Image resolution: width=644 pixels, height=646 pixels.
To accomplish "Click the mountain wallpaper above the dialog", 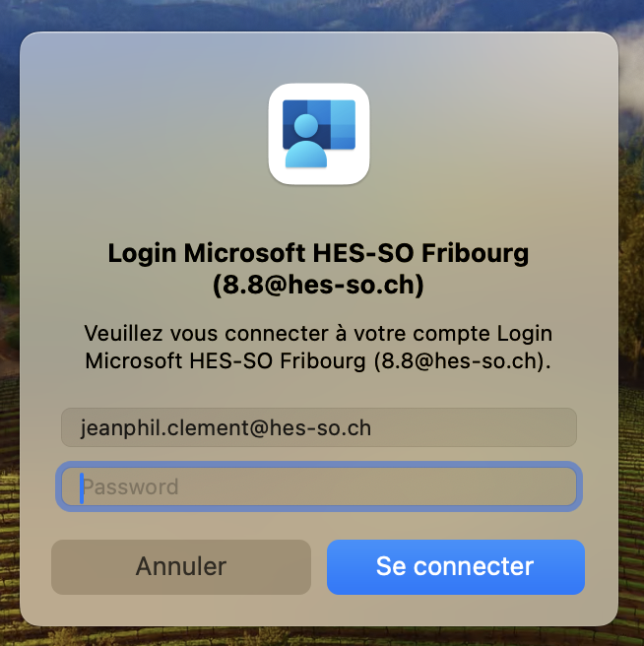I will click(321, 15).
